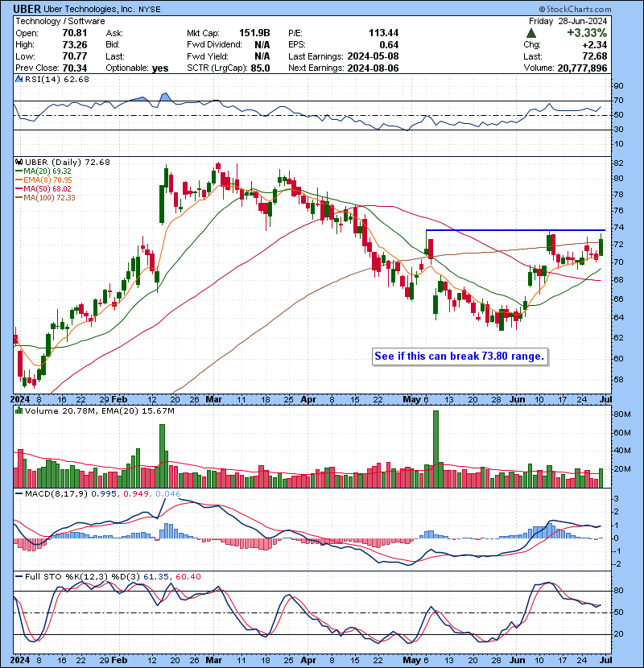The width and height of the screenshot is (644, 668).
Task: Click the SCTR (LrgCap) value 85.0
Action: (x=260, y=68)
